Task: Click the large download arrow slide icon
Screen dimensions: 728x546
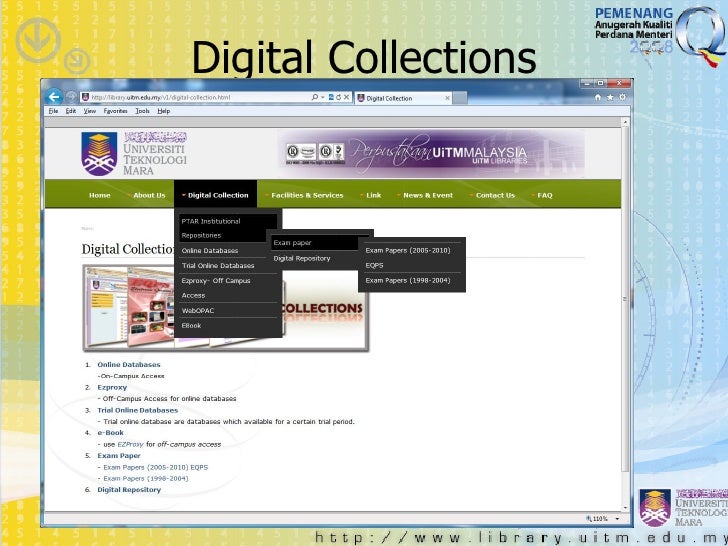Action: (x=38, y=40)
